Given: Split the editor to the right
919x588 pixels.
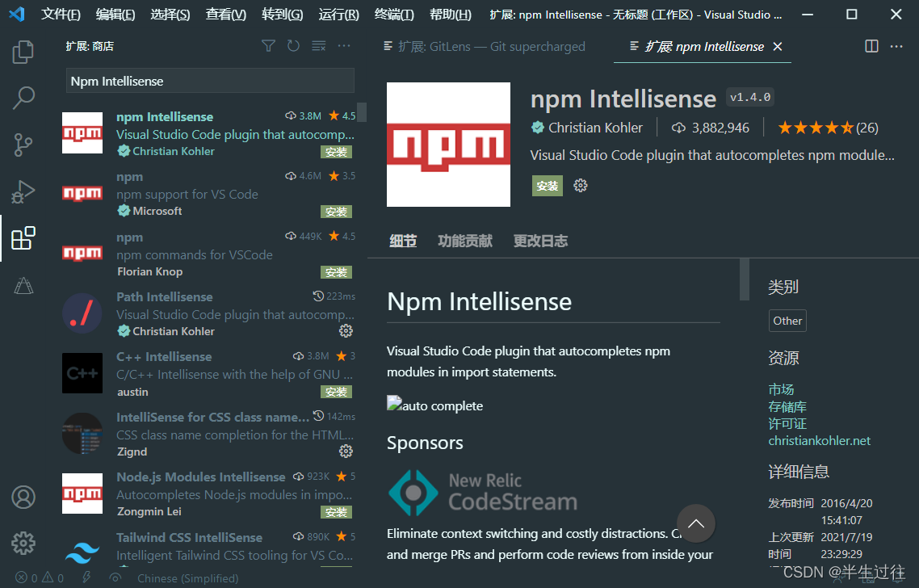Looking at the screenshot, I should [871, 46].
